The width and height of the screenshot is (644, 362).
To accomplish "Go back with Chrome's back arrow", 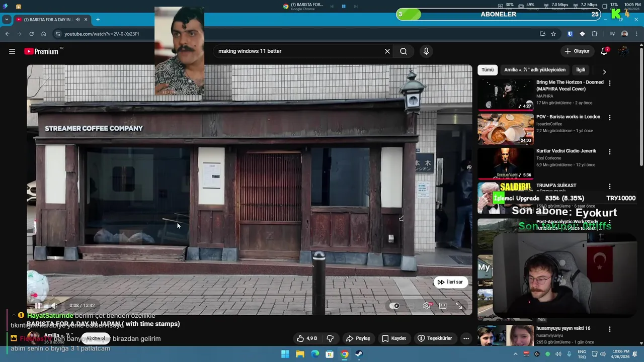I will point(7,34).
